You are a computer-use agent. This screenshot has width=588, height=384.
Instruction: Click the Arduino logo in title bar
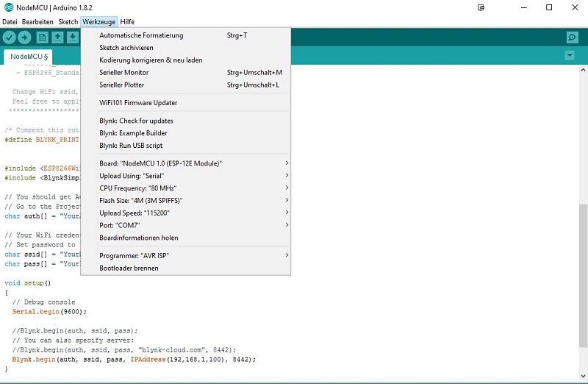pyautogui.click(x=9, y=7)
